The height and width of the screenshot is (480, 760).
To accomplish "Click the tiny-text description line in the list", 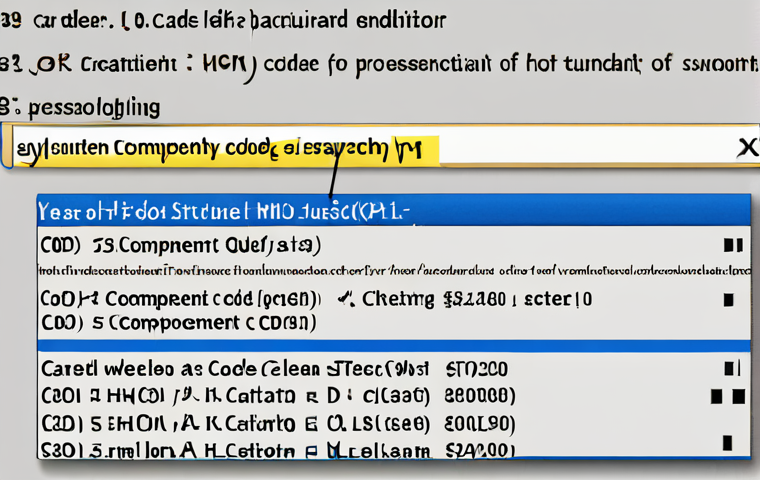I will click(x=394, y=270).
